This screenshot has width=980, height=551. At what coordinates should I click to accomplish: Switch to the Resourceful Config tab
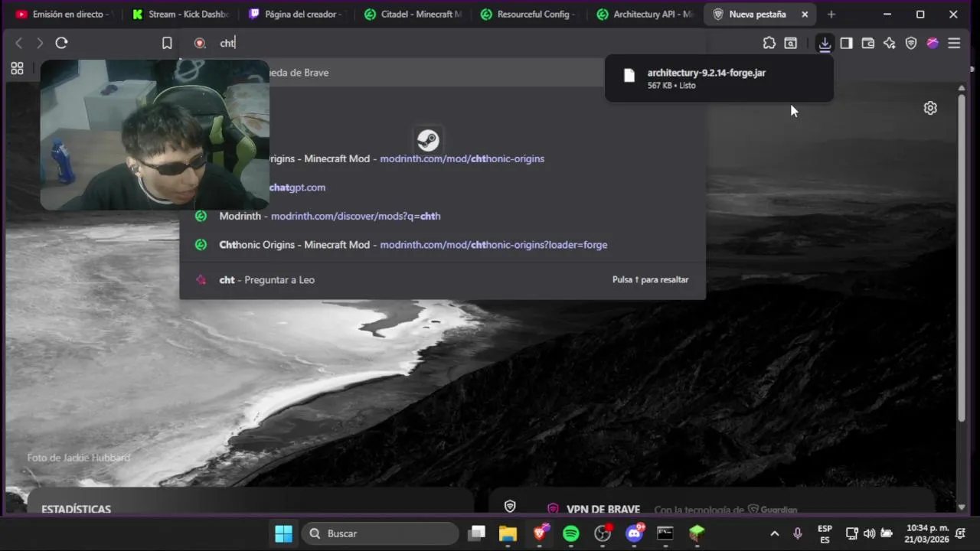530,14
